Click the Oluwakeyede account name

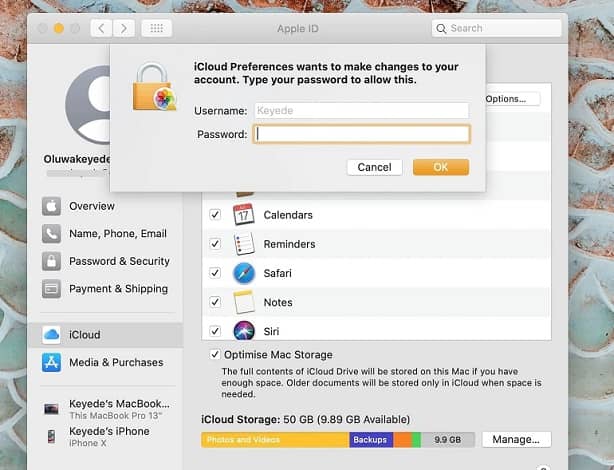[77, 159]
